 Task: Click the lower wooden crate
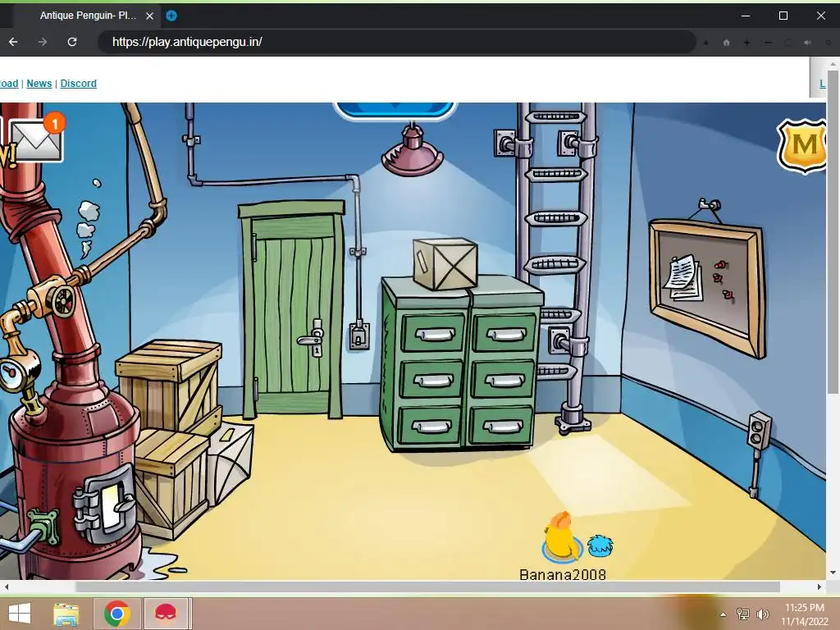(x=172, y=482)
